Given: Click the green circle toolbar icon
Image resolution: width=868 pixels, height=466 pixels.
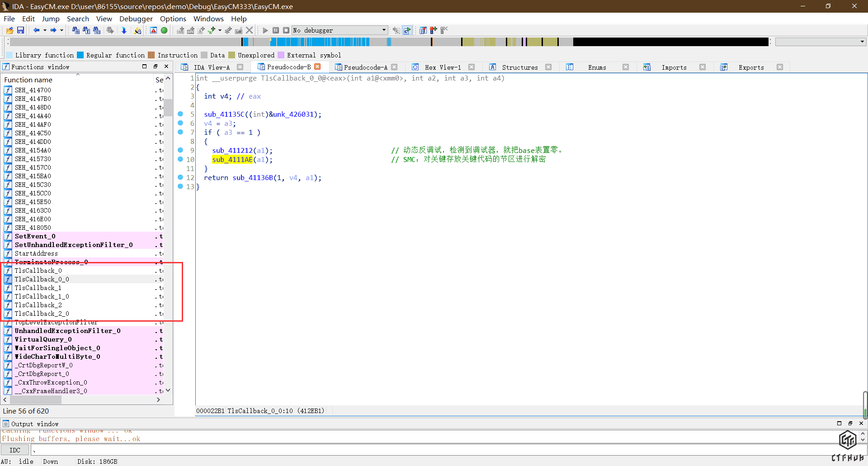Looking at the screenshot, I should [x=164, y=30].
